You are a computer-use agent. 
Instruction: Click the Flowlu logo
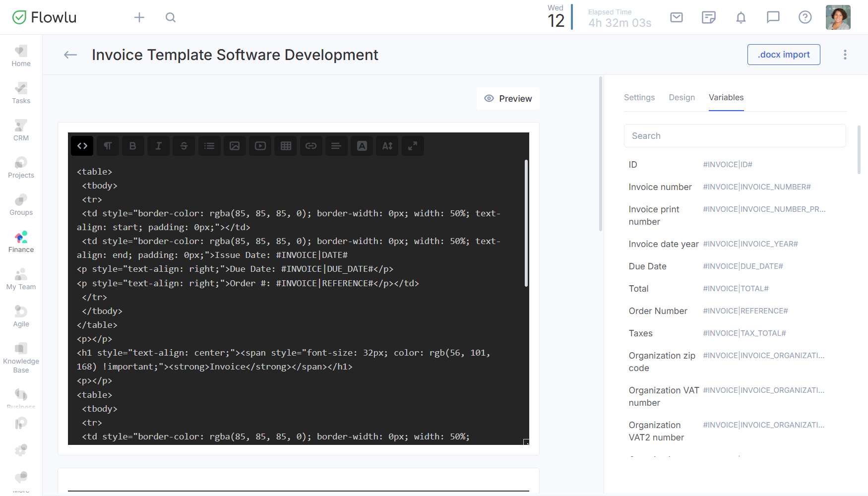[x=44, y=17]
